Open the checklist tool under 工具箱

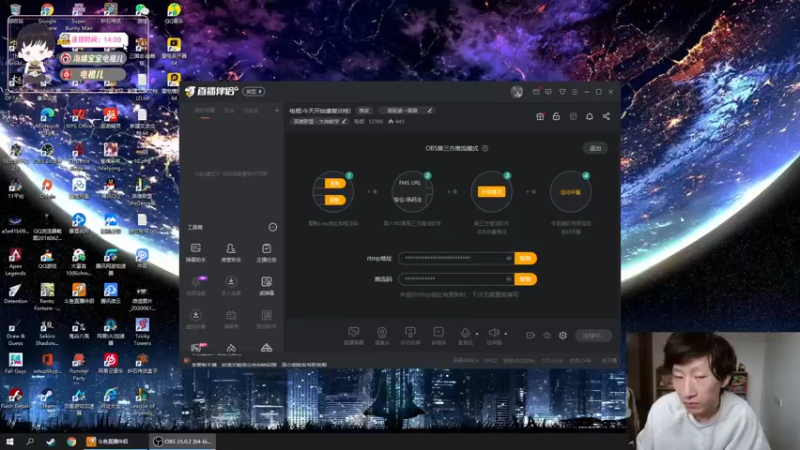pyautogui.click(x=266, y=253)
